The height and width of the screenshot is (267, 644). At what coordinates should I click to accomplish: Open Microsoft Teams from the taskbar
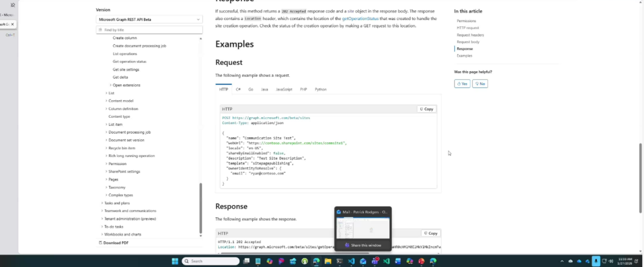click(x=375, y=261)
